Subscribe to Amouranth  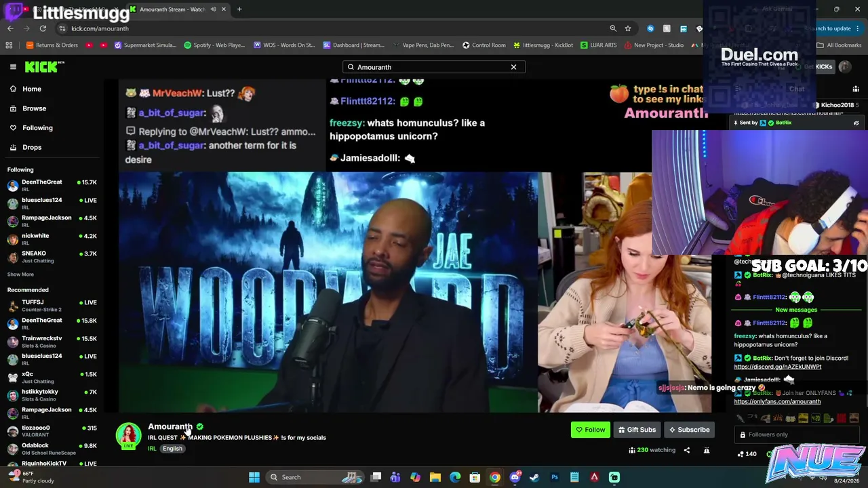click(x=689, y=430)
